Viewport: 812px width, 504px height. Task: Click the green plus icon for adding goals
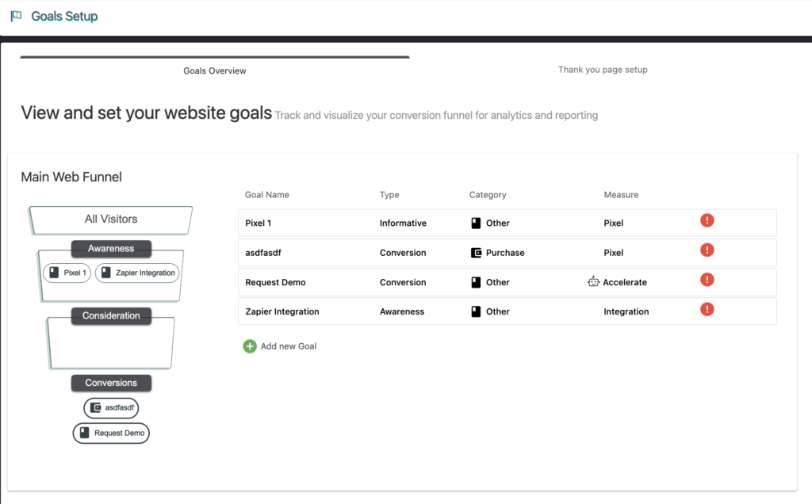250,346
